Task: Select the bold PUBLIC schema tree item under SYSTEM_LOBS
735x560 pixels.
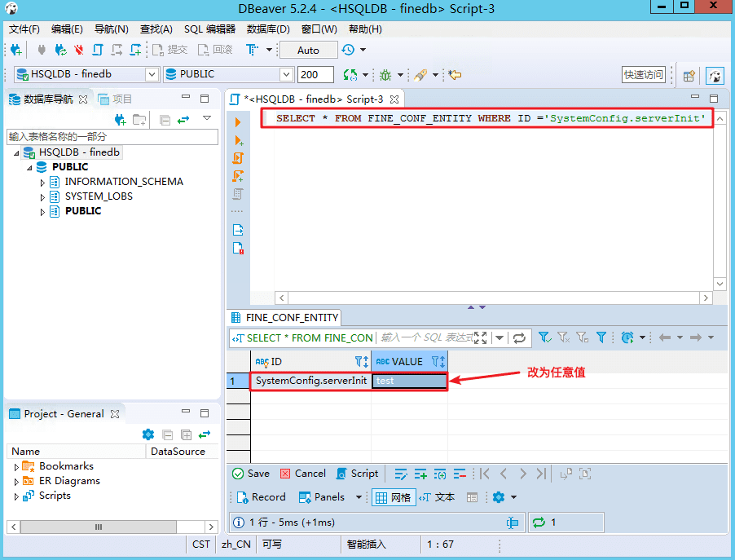Action: [83, 211]
